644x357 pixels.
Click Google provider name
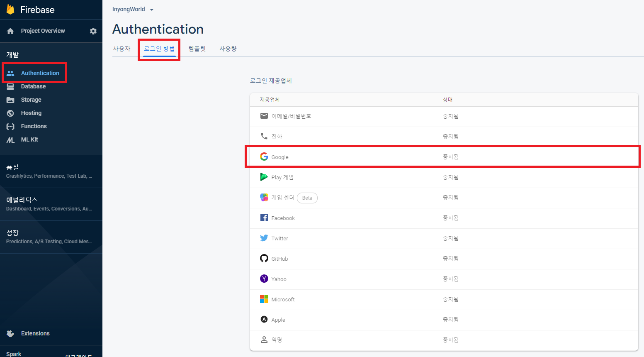280,157
